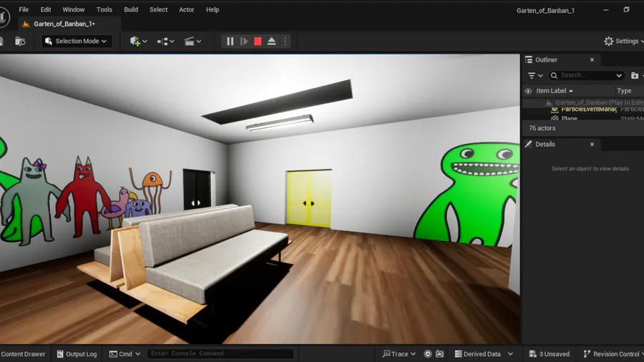Click the Details pencil icon
The width and height of the screenshot is (644, 362).
tap(529, 144)
